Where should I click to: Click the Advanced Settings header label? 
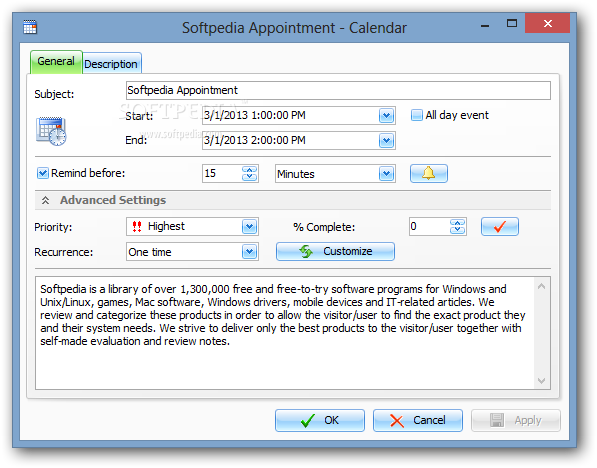(x=113, y=200)
